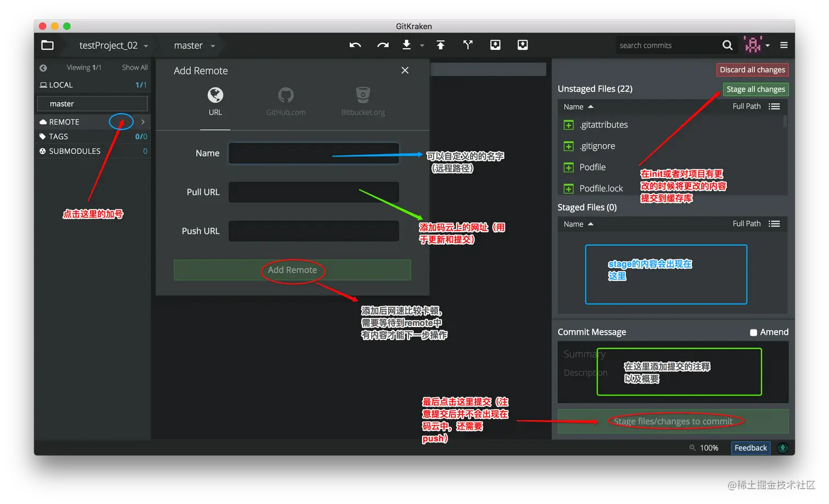Click the Unstaged Files scrollbar
This screenshot has height=504, width=829.
coord(785,121)
